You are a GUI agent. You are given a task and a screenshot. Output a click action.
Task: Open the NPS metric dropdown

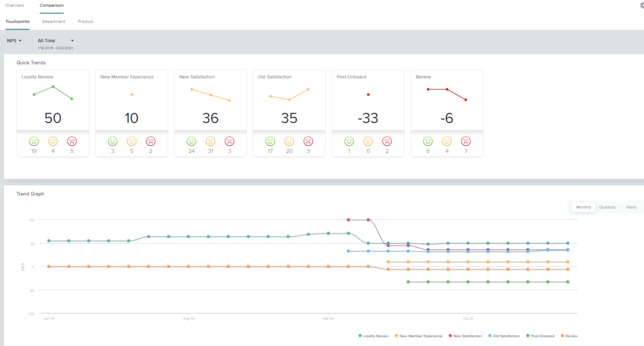(x=14, y=40)
